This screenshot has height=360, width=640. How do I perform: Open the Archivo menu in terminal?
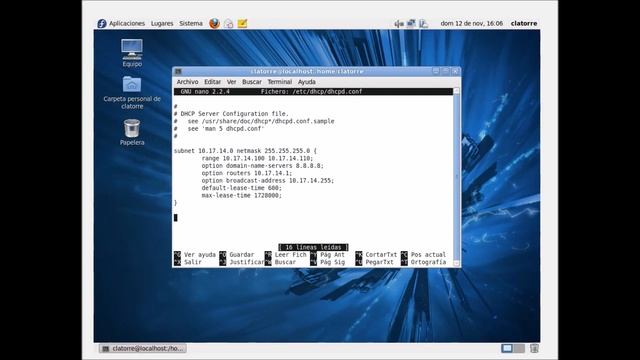pos(187,82)
